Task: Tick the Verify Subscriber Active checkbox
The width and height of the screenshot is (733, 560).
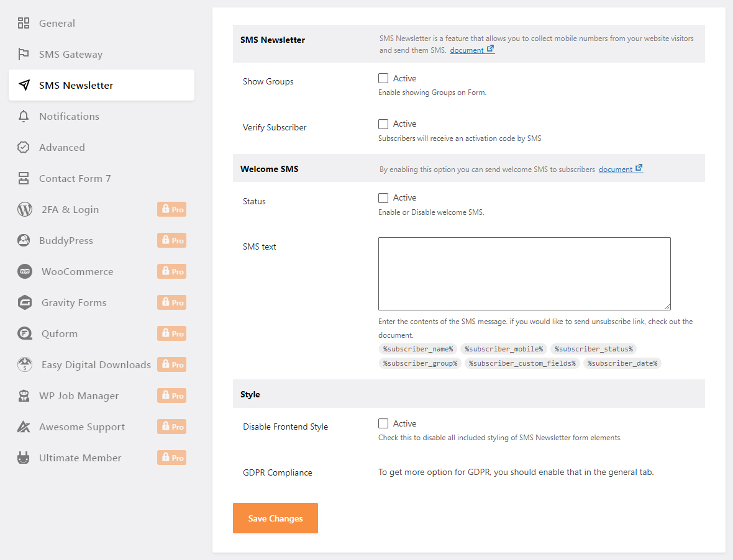Action: pyautogui.click(x=383, y=124)
